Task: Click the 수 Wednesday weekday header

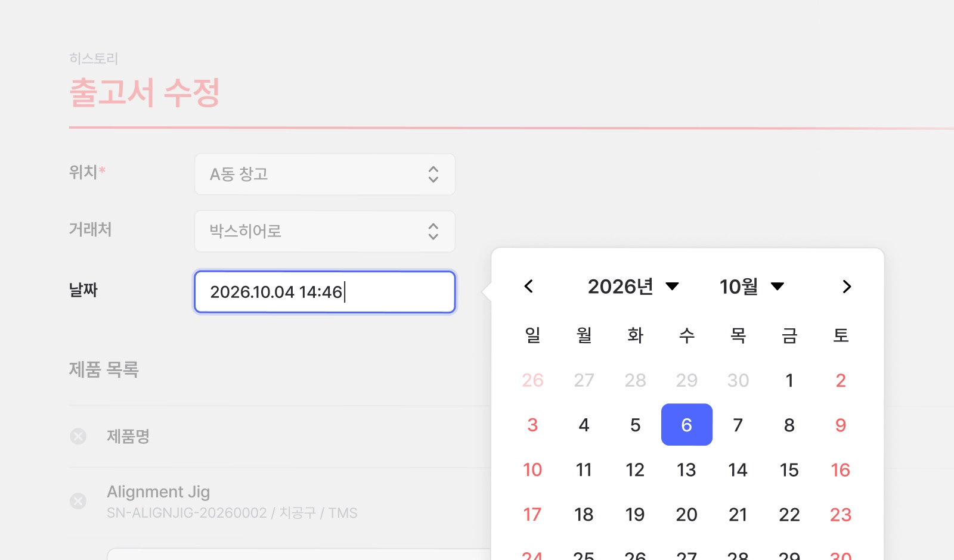Action: pos(687,335)
